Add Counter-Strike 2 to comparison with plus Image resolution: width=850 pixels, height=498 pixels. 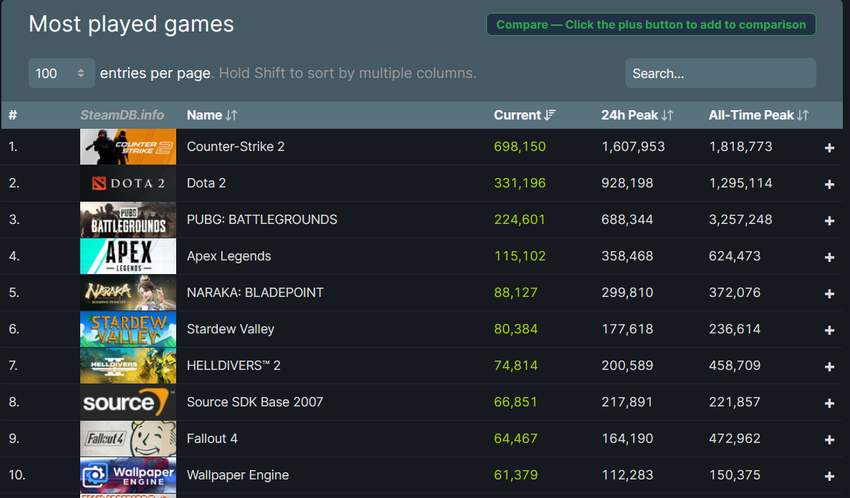click(829, 148)
